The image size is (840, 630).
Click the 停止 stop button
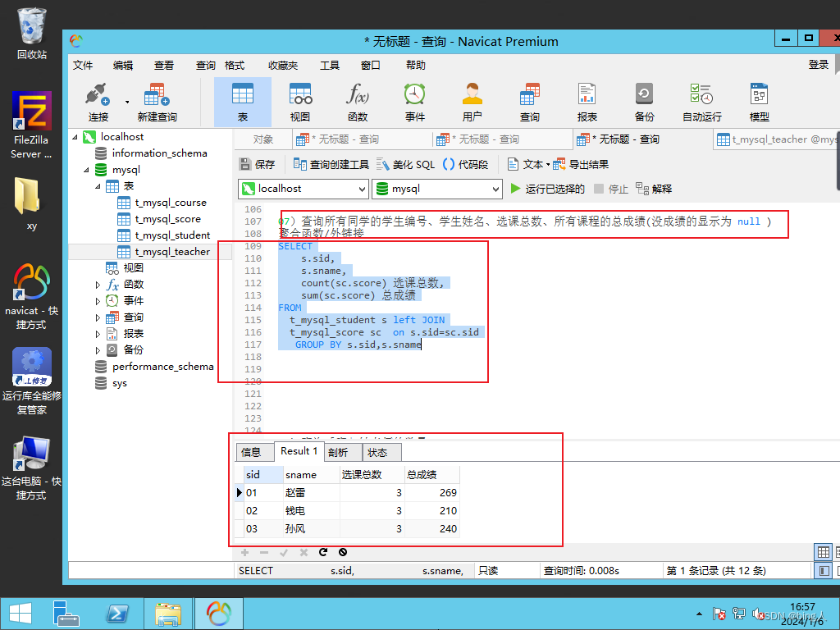pyautogui.click(x=610, y=189)
